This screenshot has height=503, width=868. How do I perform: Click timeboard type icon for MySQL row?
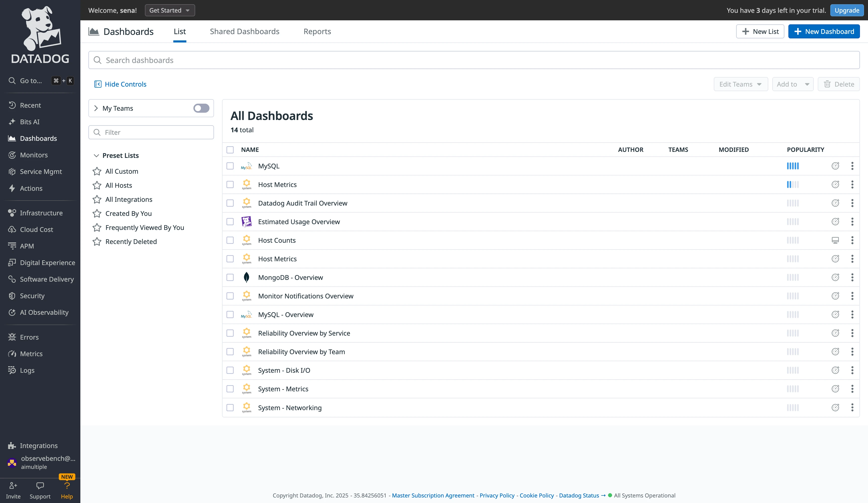pyautogui.click(x=835, y=166)
